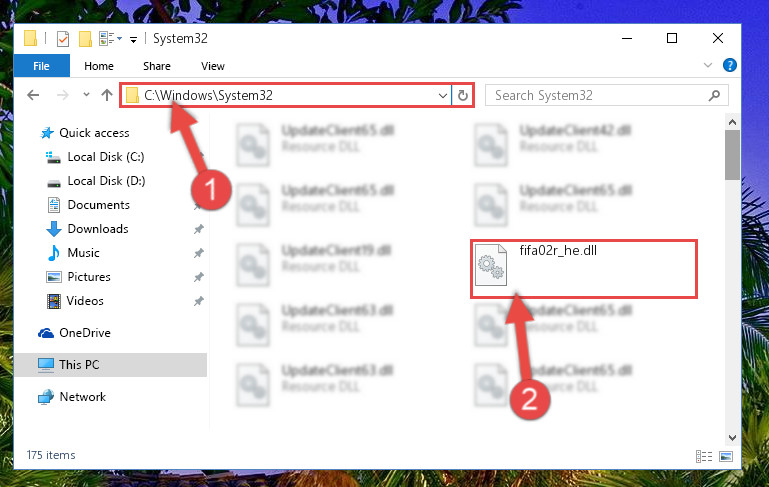Open the File menu tab

(41, 66)
